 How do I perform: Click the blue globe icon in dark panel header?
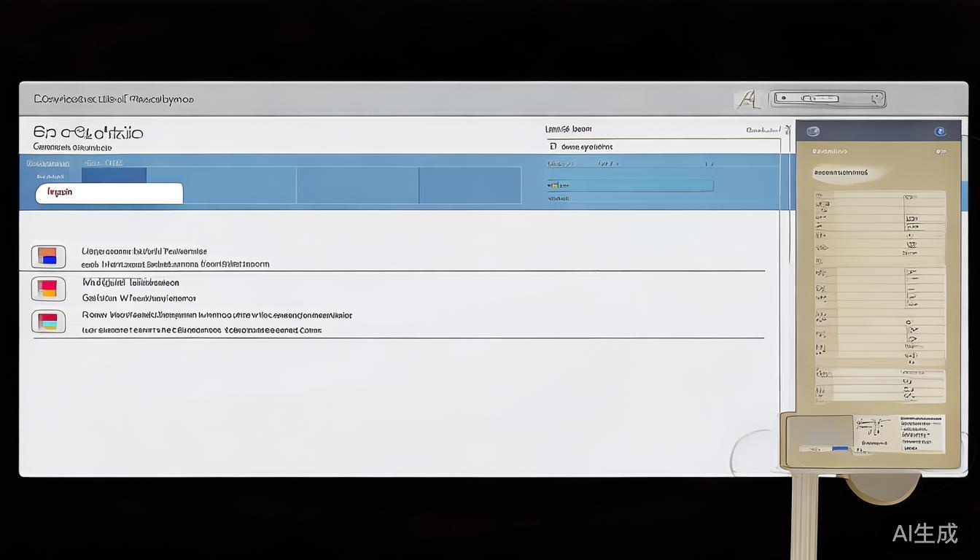pyautogui.click(x=940, y=132)
